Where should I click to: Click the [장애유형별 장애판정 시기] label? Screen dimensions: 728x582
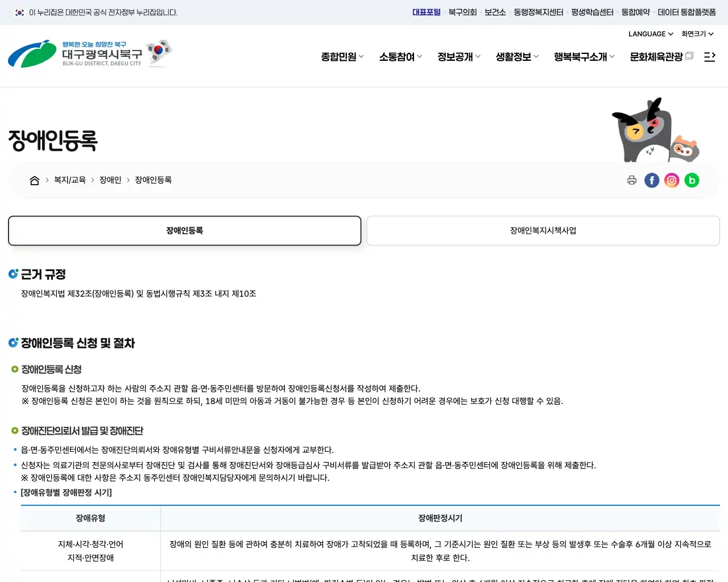(66, 493)
